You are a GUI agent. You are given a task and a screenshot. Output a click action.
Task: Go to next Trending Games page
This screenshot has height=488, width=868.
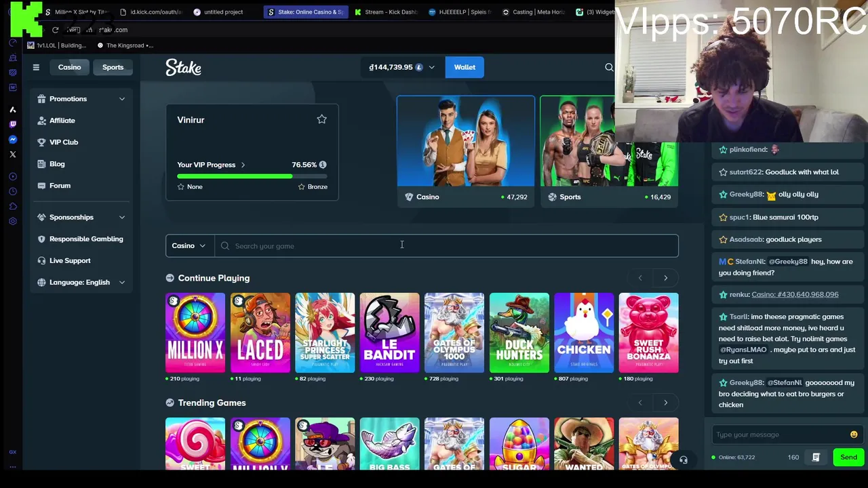(665, 403)
